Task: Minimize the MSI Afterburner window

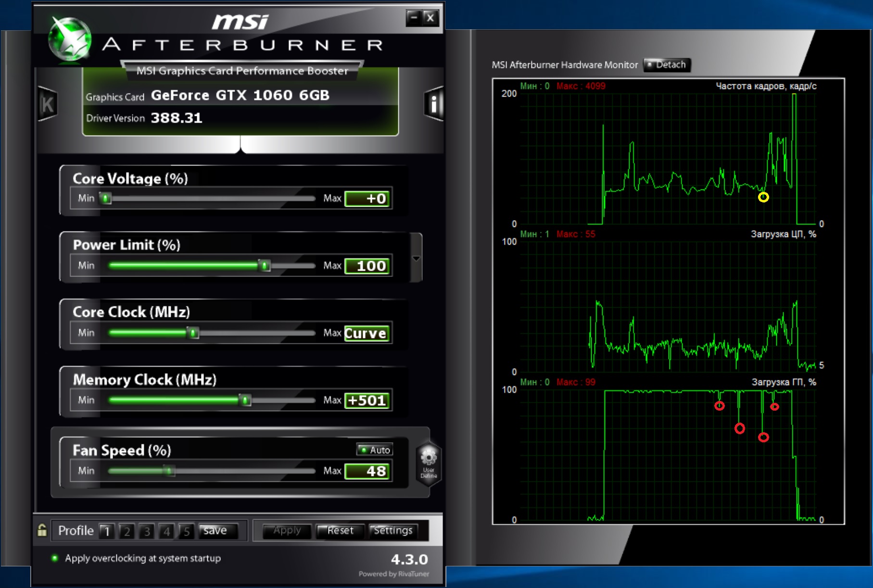Action: pyautogui.click(x=414, y=18)
